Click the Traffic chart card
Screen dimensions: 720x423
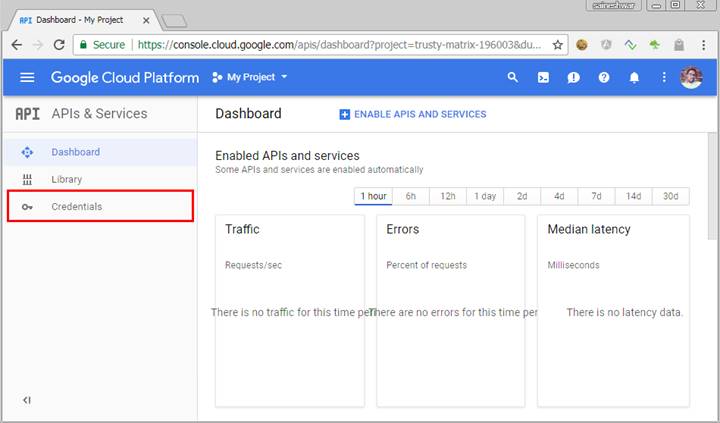point(290,311)
